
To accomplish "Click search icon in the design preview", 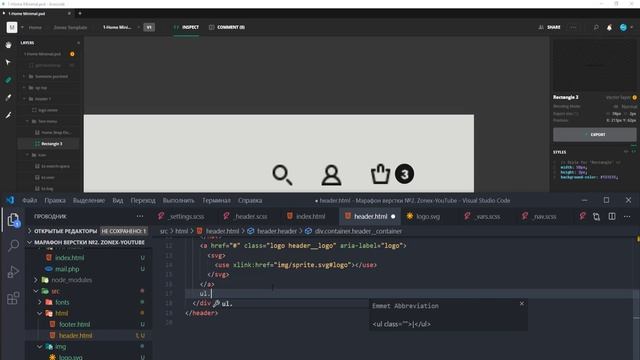I will [x=282, y=175].
